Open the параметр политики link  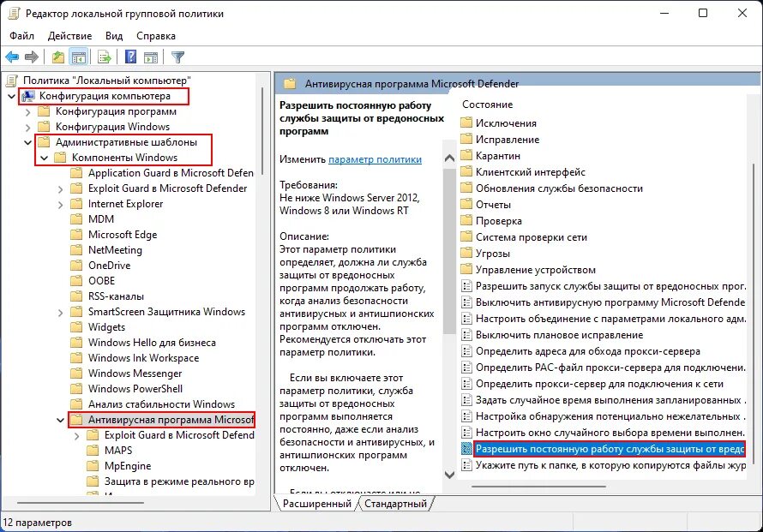click(375, 159)
